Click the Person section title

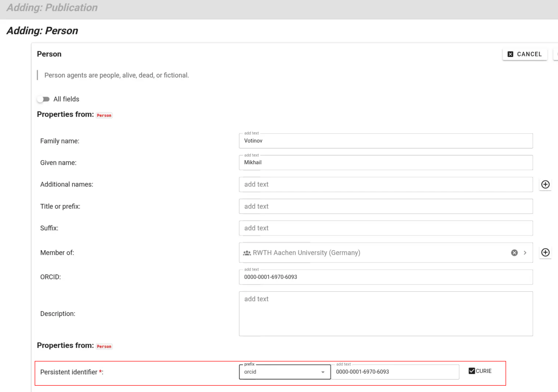click(49, 54)
